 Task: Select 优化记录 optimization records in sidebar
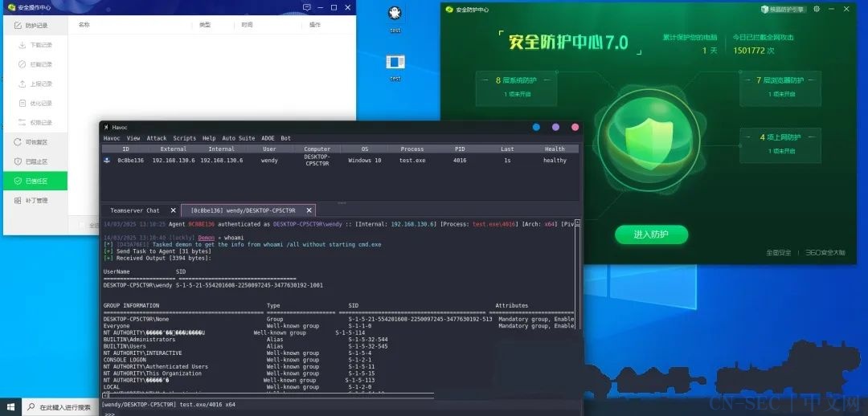pos(35,103)
